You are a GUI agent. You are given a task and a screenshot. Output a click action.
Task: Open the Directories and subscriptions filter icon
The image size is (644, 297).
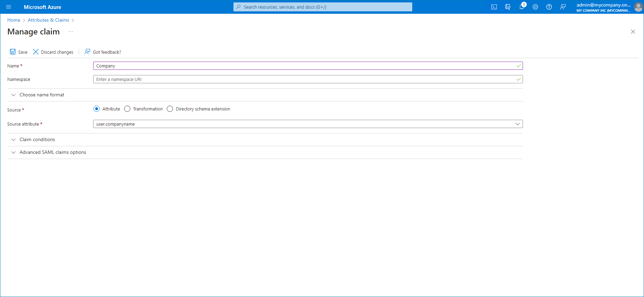(508, 7)
